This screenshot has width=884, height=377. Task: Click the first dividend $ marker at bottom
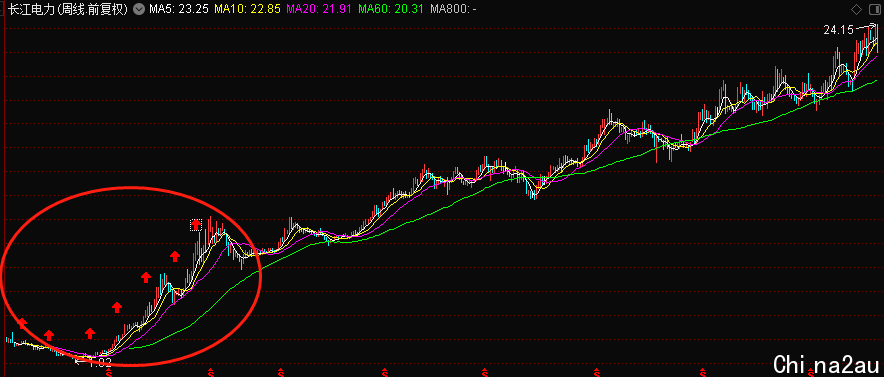(x=109, y=373)
